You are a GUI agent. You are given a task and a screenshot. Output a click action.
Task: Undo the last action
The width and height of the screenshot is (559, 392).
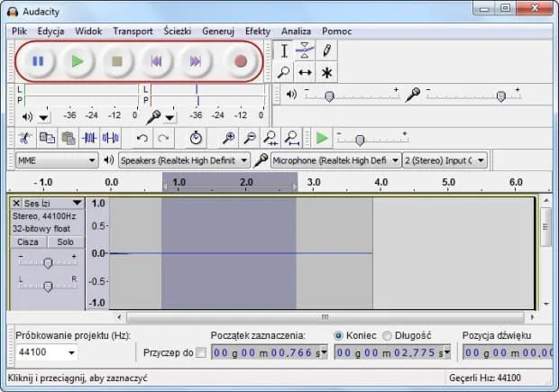(142, 138)
